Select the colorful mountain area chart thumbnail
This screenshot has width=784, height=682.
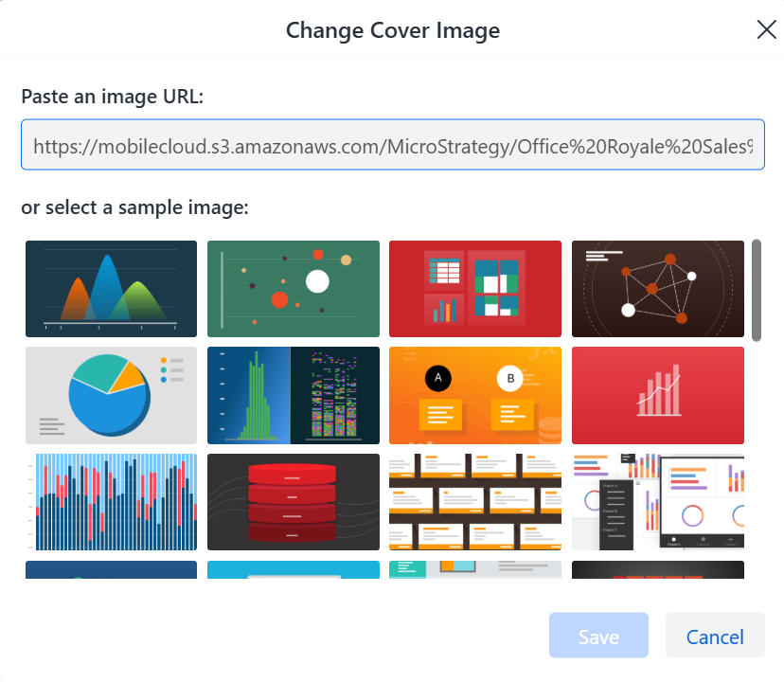112,289
